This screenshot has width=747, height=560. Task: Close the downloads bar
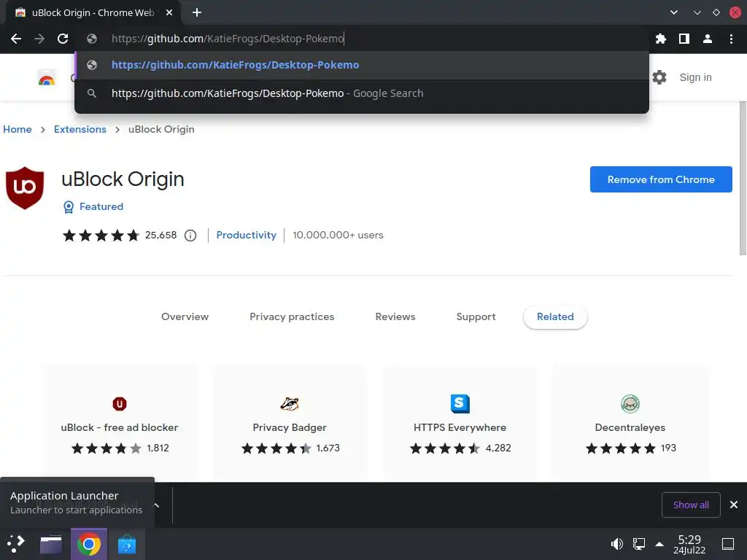[x=734, y=505]
